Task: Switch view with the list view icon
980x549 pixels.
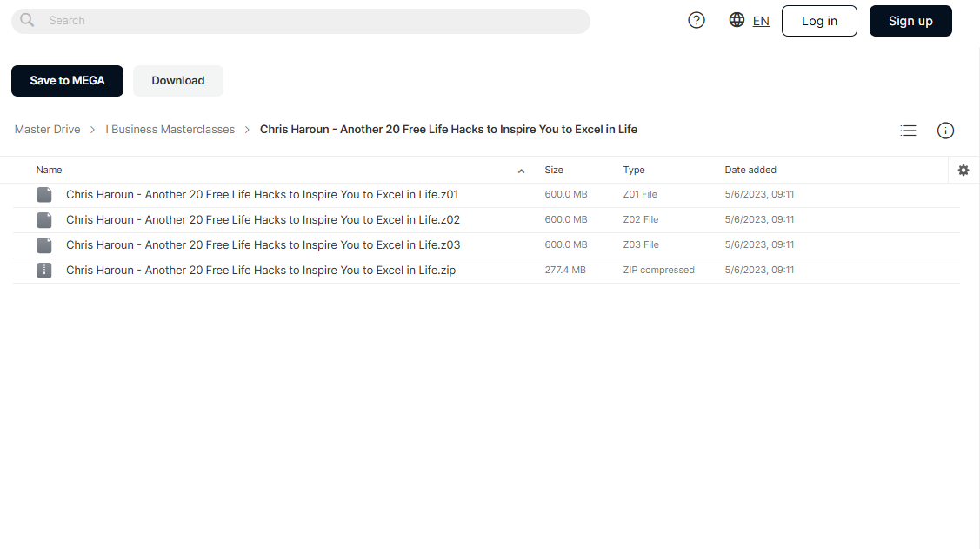Action: 908,130
